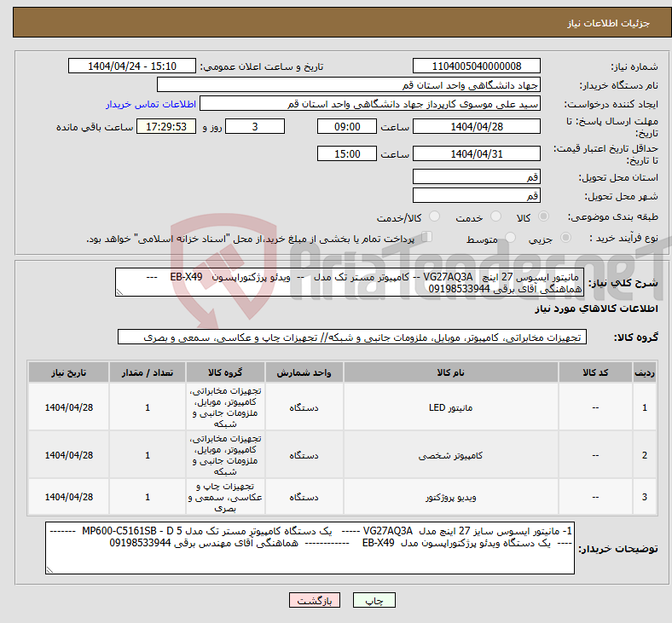Click the تاریخ نیاز column header
Screen dimensions: 672x623
(68, 372)
